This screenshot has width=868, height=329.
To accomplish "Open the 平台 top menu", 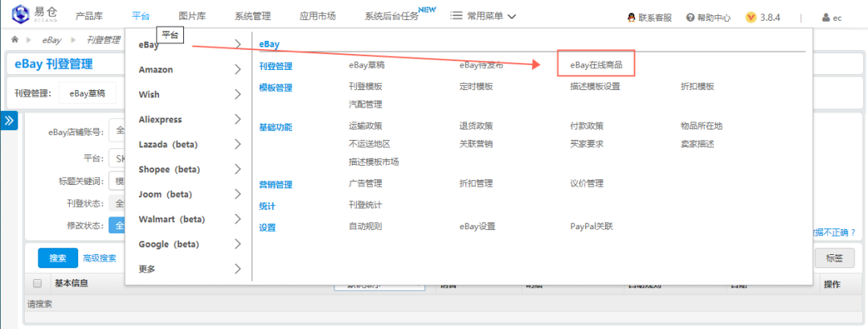I will [x=141, y=16].
